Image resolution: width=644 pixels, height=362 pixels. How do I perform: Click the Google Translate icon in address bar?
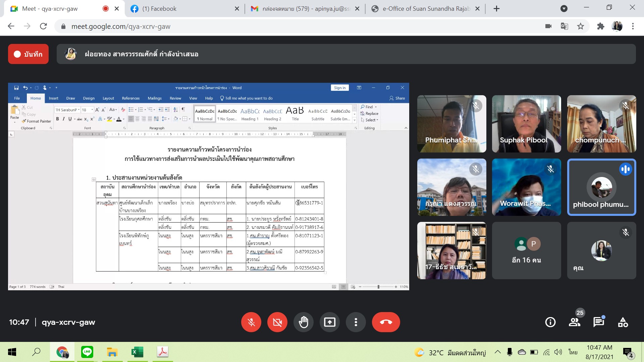coord(565,26)
